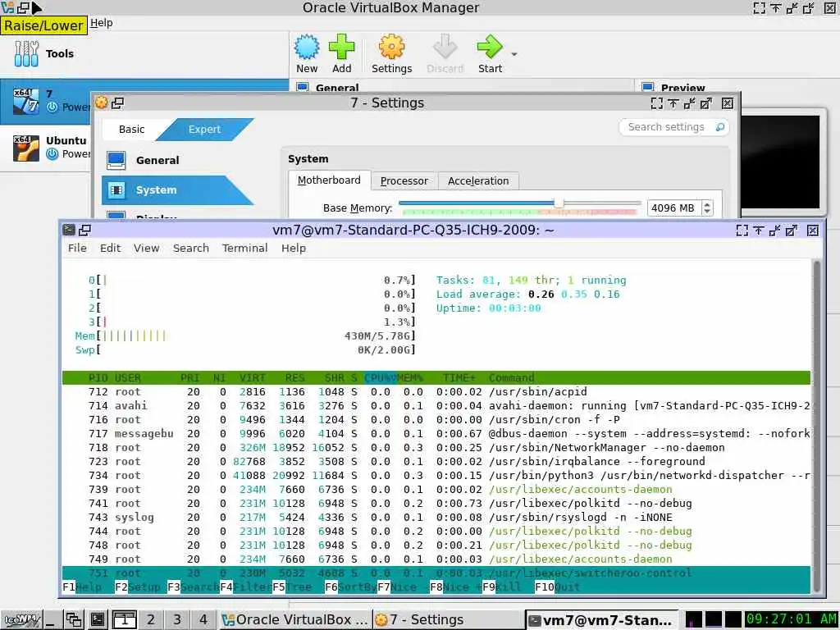
Task: Select the Ubuntu virtual machine entry
Action: (46, 148)
